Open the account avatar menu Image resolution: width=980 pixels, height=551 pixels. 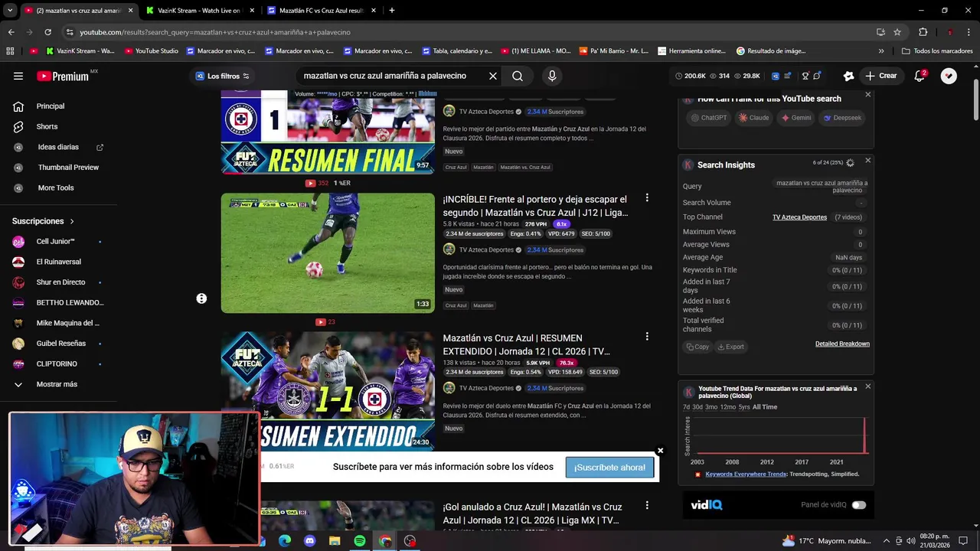(x=949, y=76)
